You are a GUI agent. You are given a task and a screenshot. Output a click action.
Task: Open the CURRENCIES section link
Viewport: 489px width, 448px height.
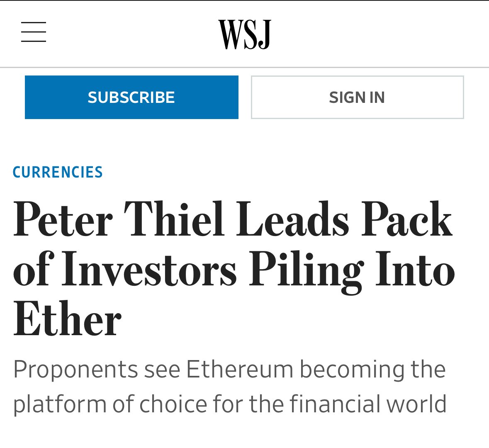58,172
